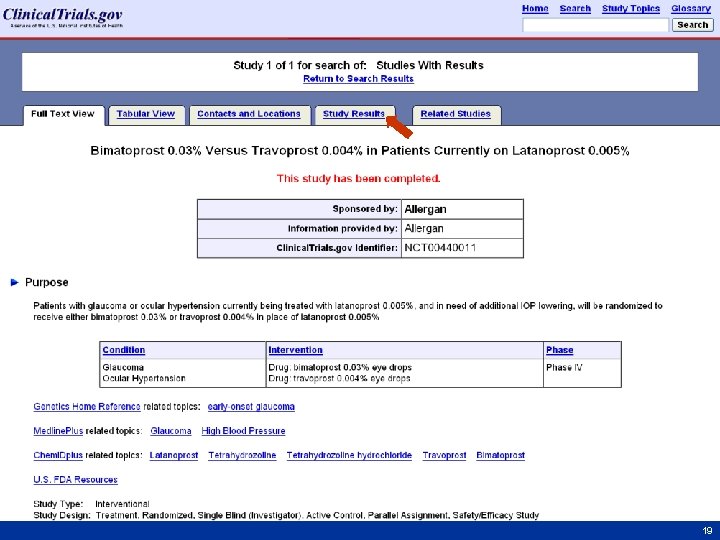Click 'This study has been completed' text
The image size is (720, 540).
tap(358, 178)
